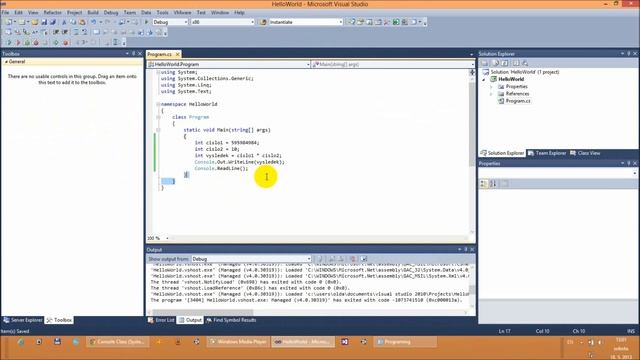Click View Class Diagram icon in Solution Explorer
Image resolution: width=640 pixels, height=360 pixels.
(x=525, y=63)
